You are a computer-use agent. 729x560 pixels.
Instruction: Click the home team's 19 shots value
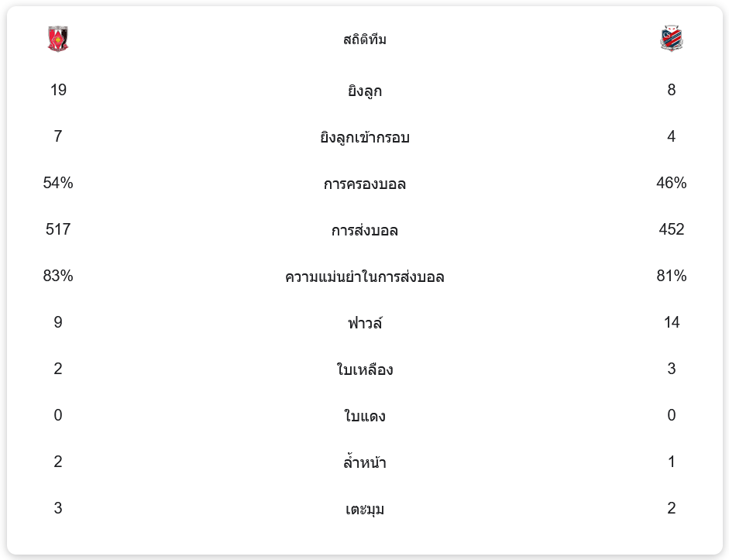(58, 90)
